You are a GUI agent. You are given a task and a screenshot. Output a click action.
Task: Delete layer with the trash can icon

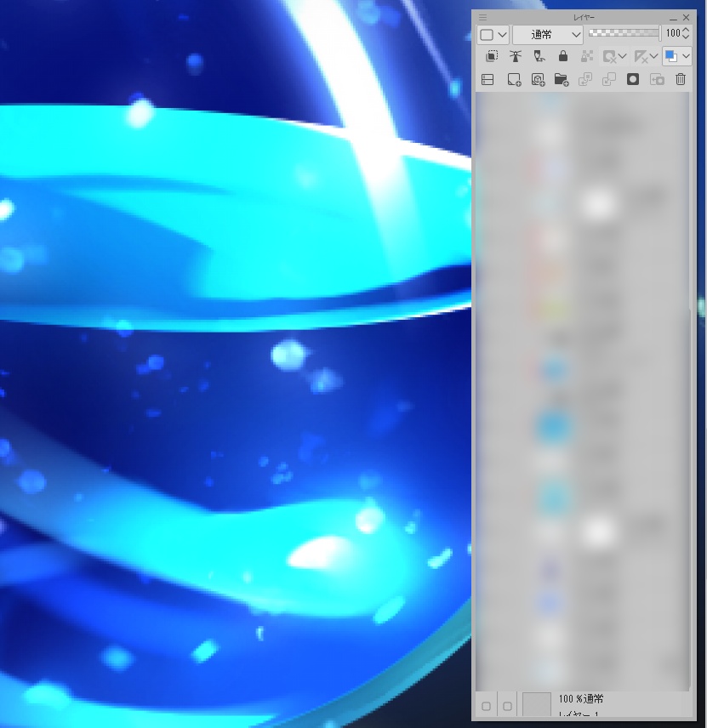(681, 80)
